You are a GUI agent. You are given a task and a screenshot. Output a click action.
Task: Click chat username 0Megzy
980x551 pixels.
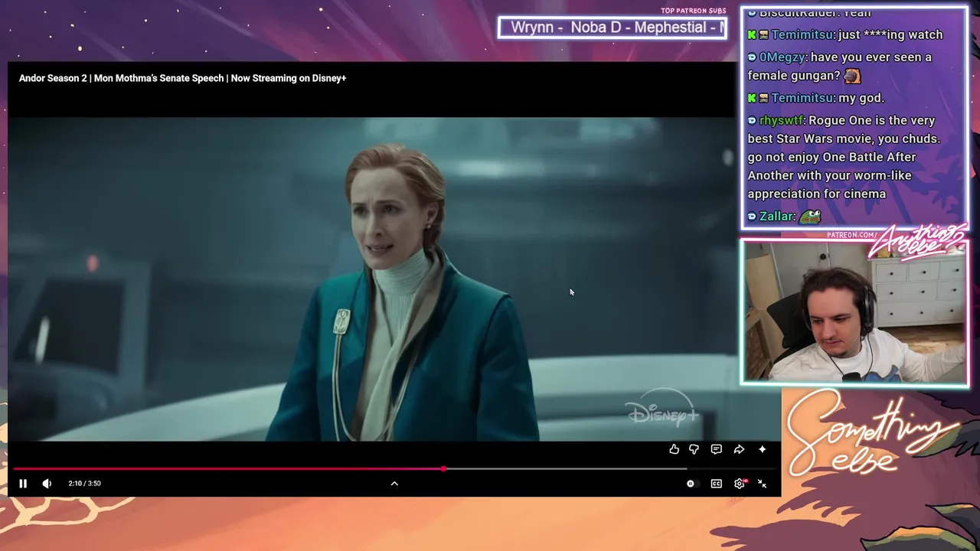click(x=782, y=57)
